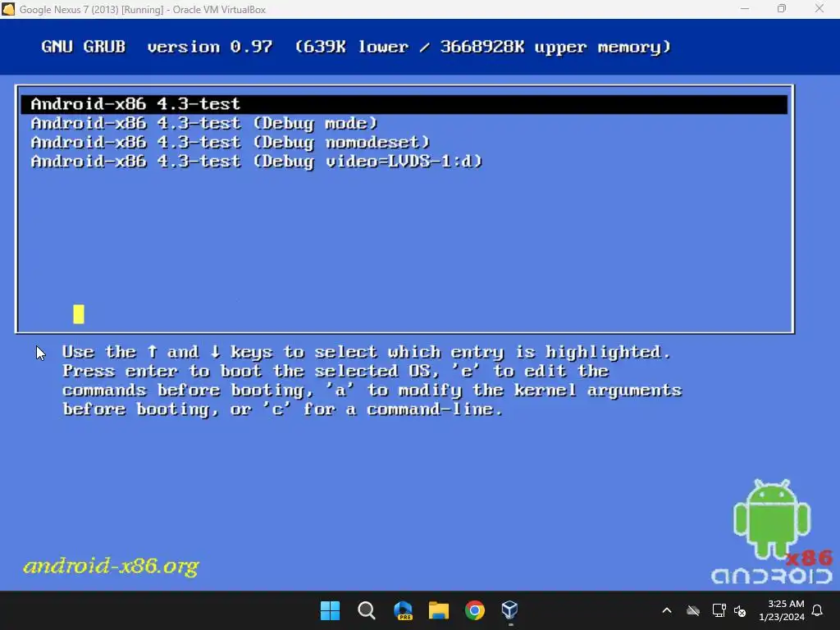This screenshot has height=630, width=840.
Task: Click the VirtualBox window title bar icon
Action: click(x=8, y=9)
